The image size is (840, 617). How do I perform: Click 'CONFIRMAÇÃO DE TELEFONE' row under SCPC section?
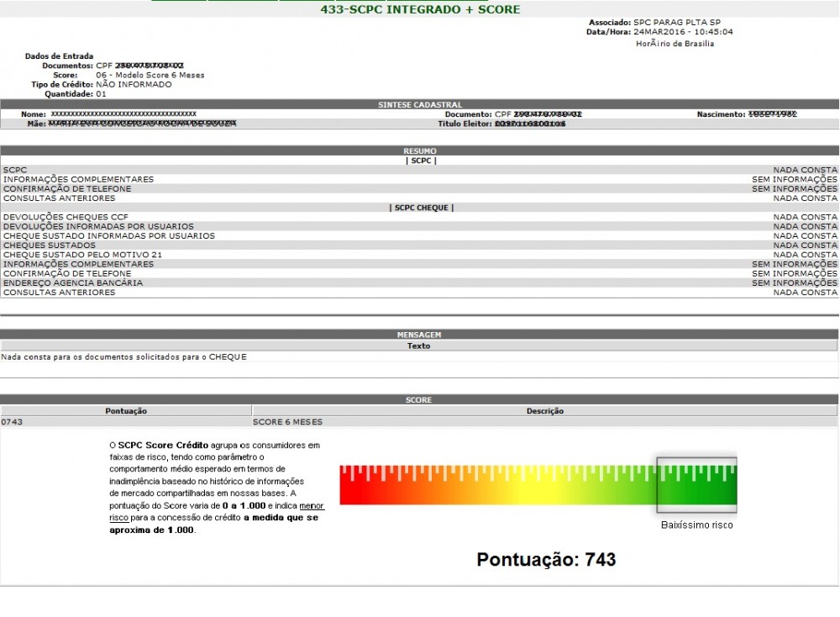click(420, 188)
